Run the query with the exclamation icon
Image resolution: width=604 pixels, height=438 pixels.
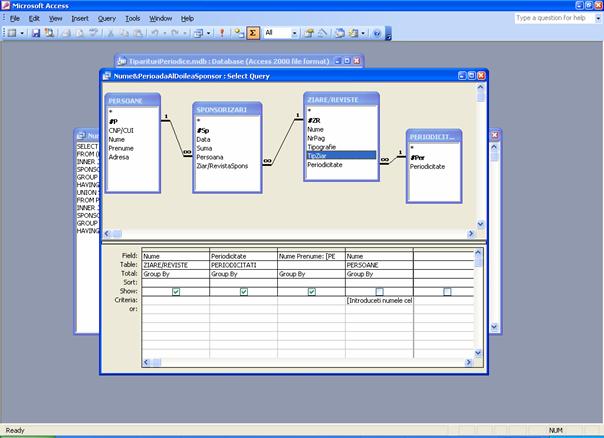pyautogui.click(x=222, y=33)
